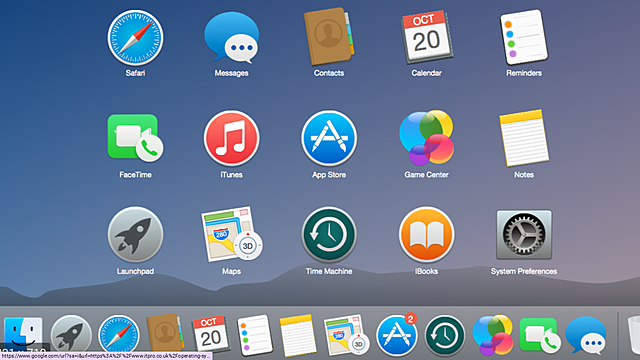Open Calendar from the Dock
Image resolution: width=640 pixels, height=360 pixels.
210,335
